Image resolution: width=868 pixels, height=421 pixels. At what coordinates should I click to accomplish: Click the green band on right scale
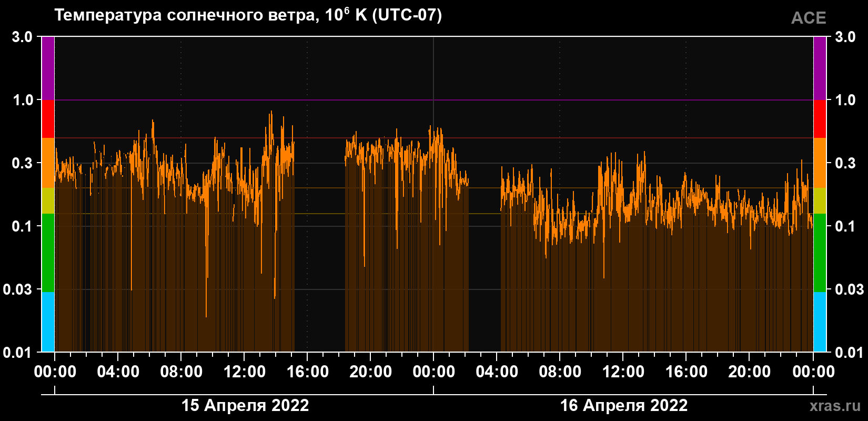pos(820,253)
